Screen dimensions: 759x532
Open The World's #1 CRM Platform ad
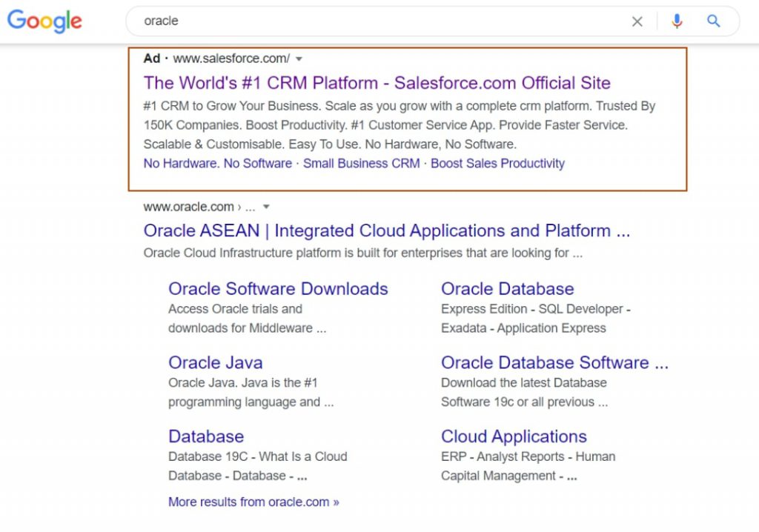point(377,83)
